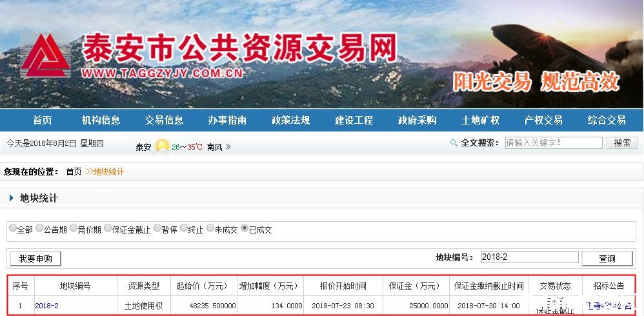
Task: Click the 资源类型 column header
Action: coord(143,286)
